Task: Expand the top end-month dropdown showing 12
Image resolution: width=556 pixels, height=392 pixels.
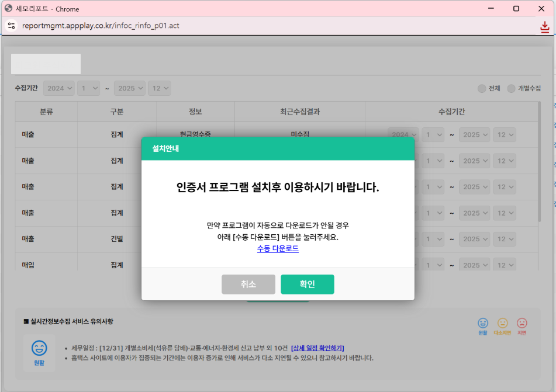Action: coord(159,88)
